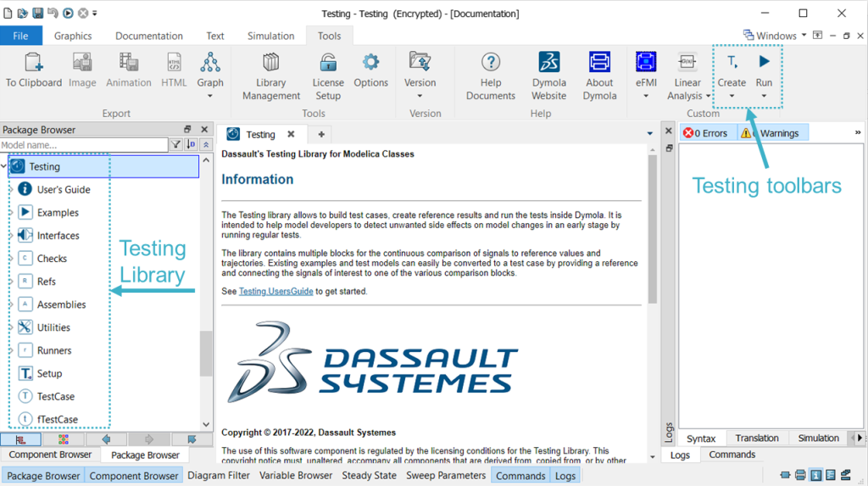868x486 pixels.
Task: Click the To Clipboard export icon
Action: click(x=33, y=62)
